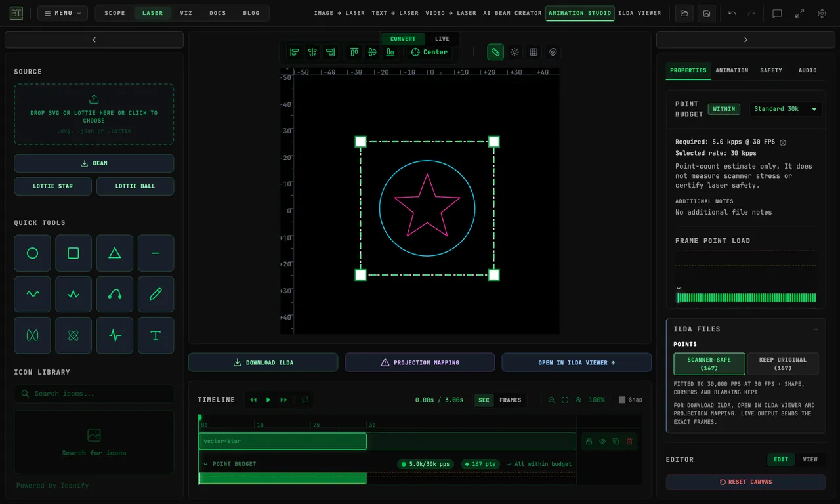Screen dimensions: 840x504
Task: Click the timeline point budget green bar
Action: [282, 478]
